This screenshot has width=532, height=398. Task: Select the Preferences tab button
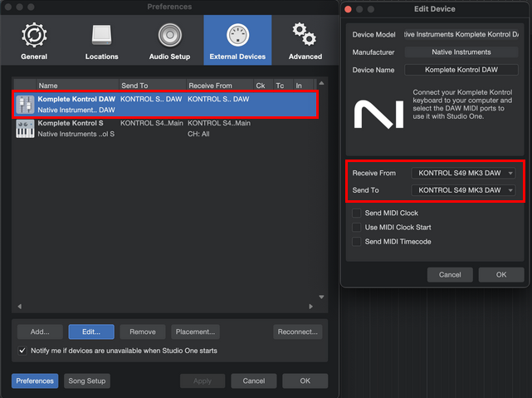point(34,381)
